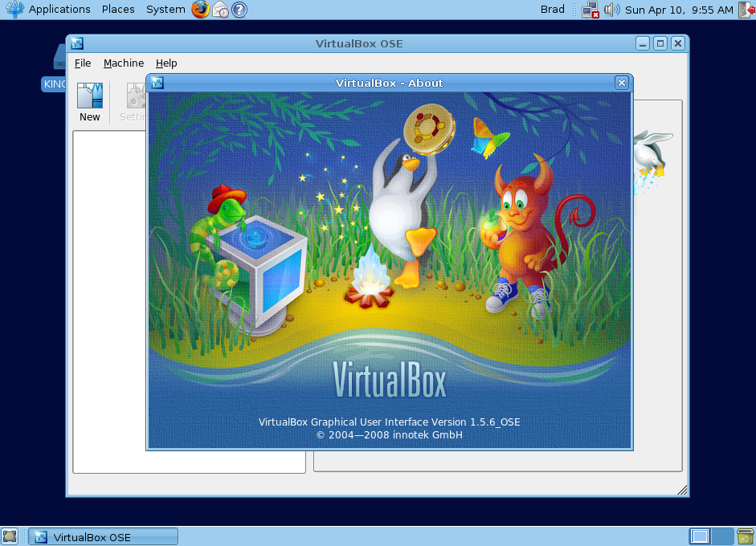The image size is (756, 546).
Task: Maximize the VirtualBox OSE window
Action: [x=660, y=43]
